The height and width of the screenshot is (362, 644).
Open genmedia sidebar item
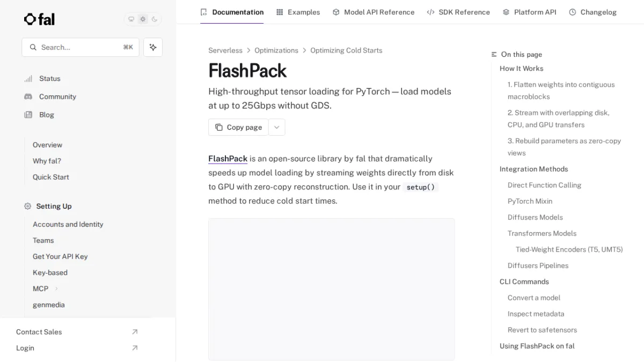[x=48, y=305]
